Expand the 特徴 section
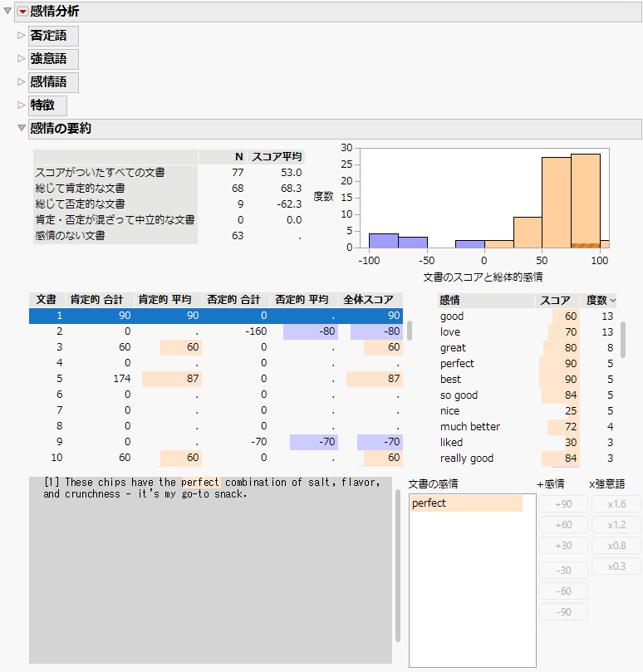The height and width of the screenshot is (672, 643). point(21,105)
